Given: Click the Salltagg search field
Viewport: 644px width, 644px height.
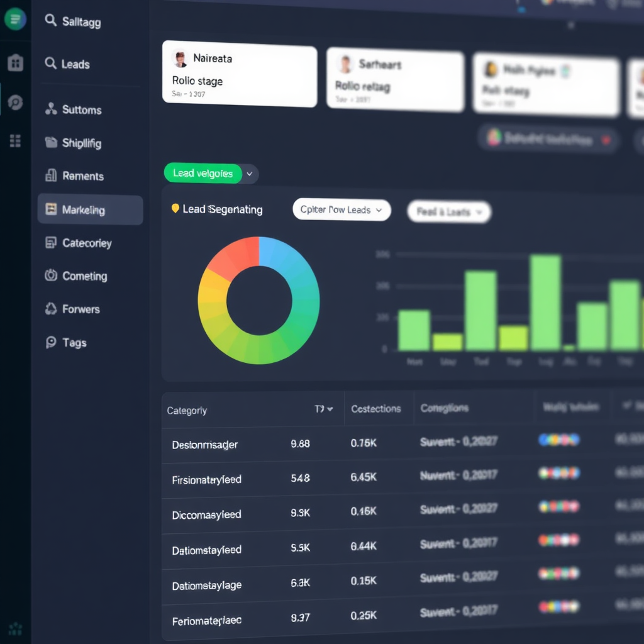Looking at the screenshot, I should 81,22.
